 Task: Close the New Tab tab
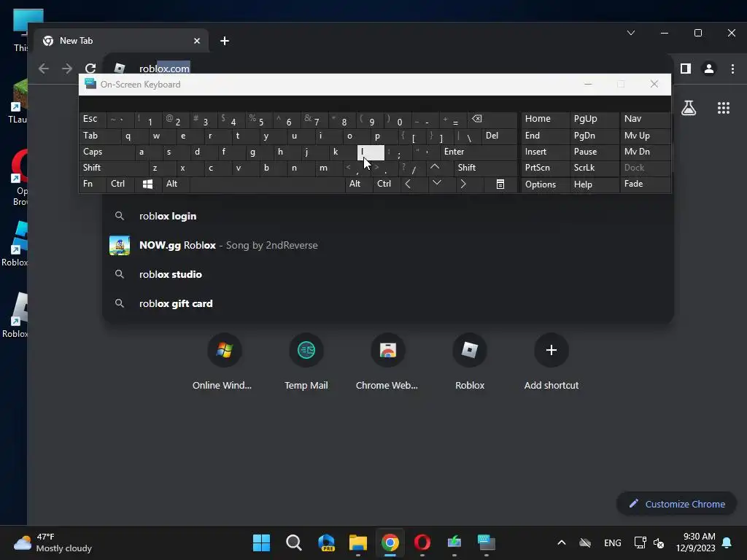[x=197, y=41]
